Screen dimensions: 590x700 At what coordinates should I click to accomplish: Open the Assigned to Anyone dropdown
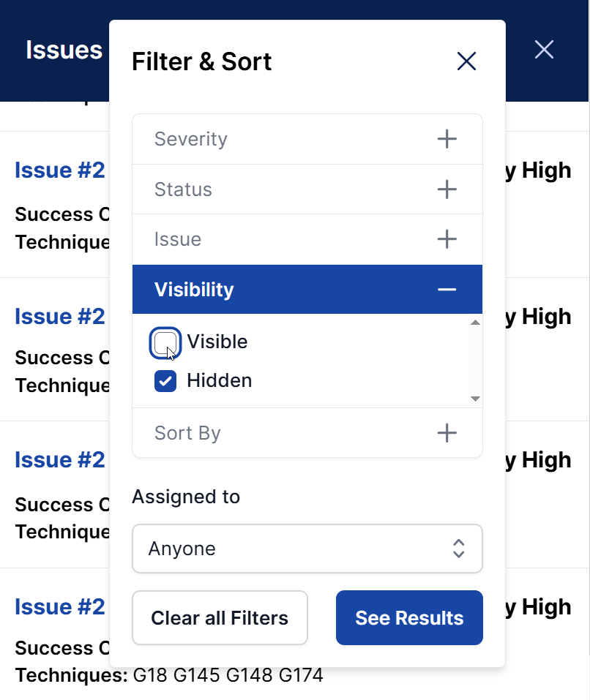(307, 549)
